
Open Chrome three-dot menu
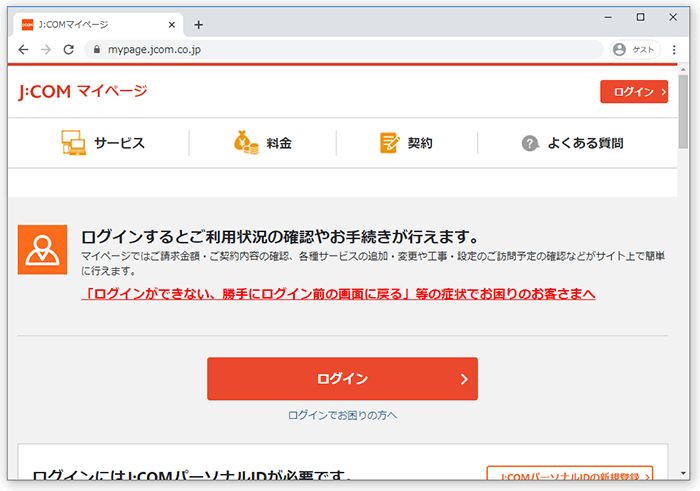point(674,50)
